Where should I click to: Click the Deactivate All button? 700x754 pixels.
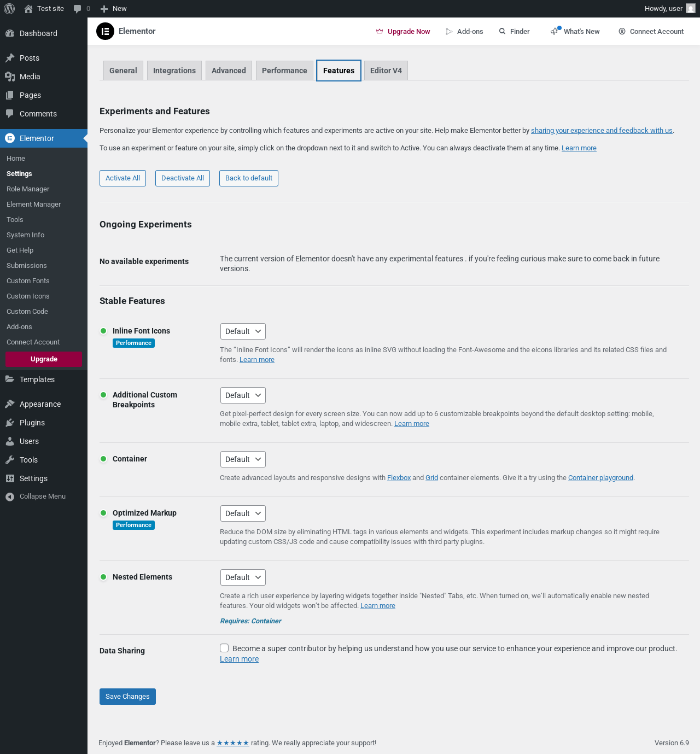pos(183,178)
